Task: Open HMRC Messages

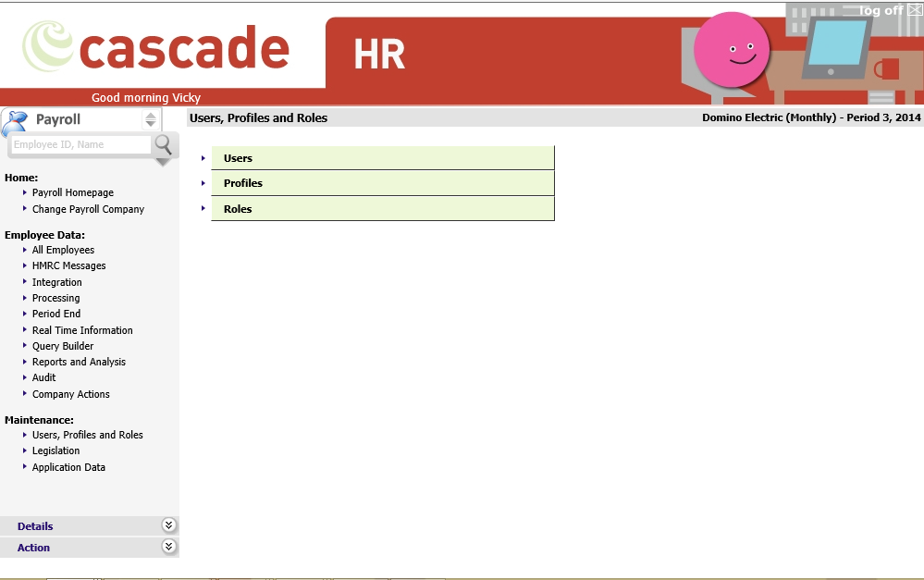Action: point(69,265)
